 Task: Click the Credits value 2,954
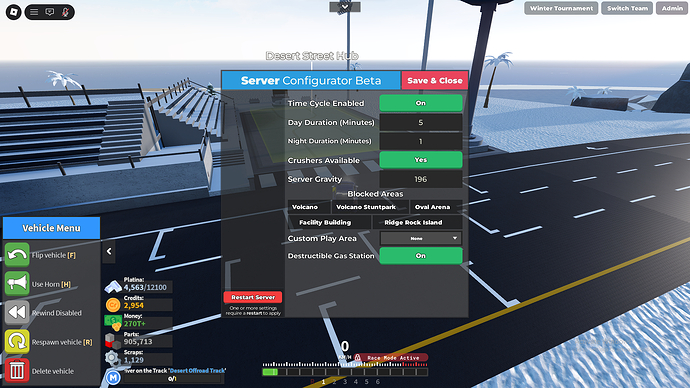pos(134,305)
